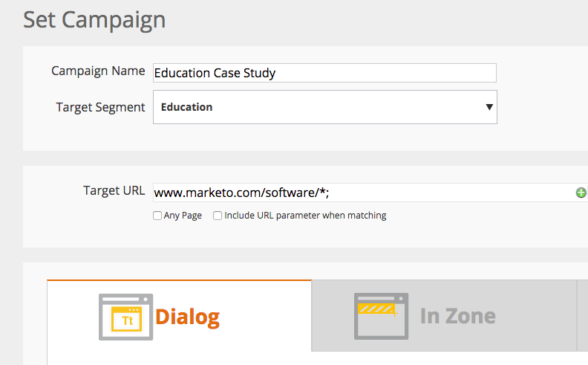Switch to the In Zone tab
Screen dimensions: 588x365
(444, 316)
